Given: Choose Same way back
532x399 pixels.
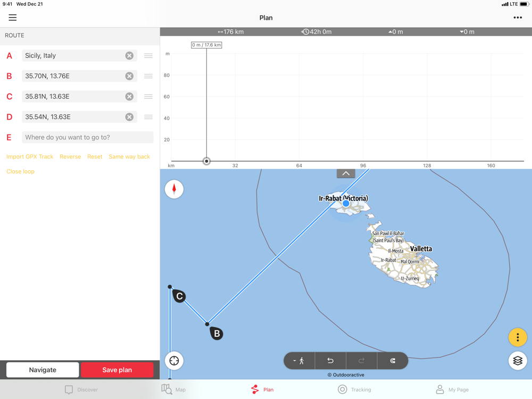Looking at the screenshot, I should click(129, 156).
